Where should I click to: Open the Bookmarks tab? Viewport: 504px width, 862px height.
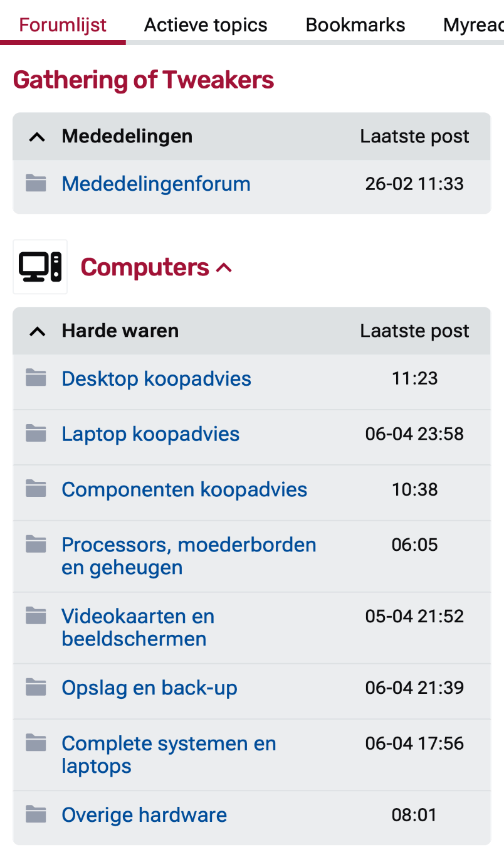(355, 24)
